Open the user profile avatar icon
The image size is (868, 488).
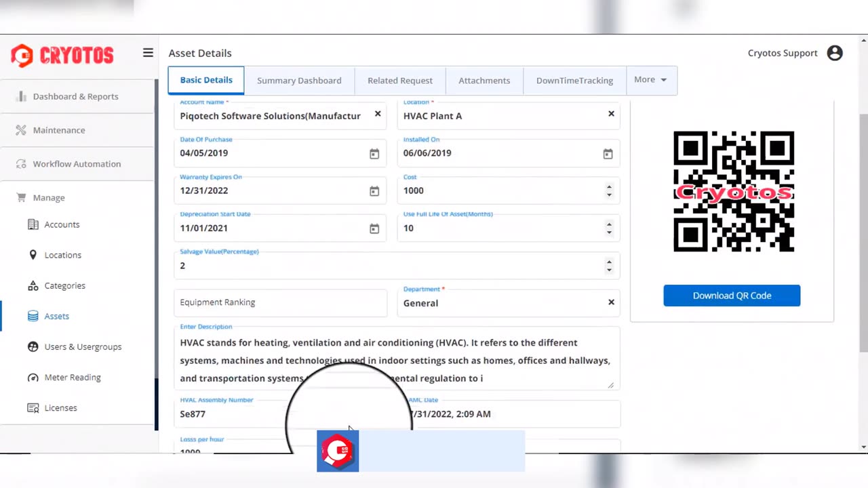pos(835,53)
